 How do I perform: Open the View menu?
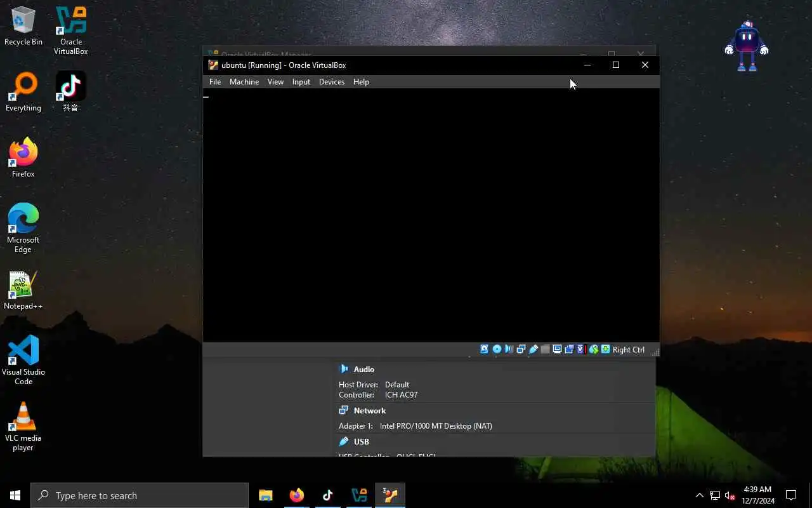coord(275,82)
